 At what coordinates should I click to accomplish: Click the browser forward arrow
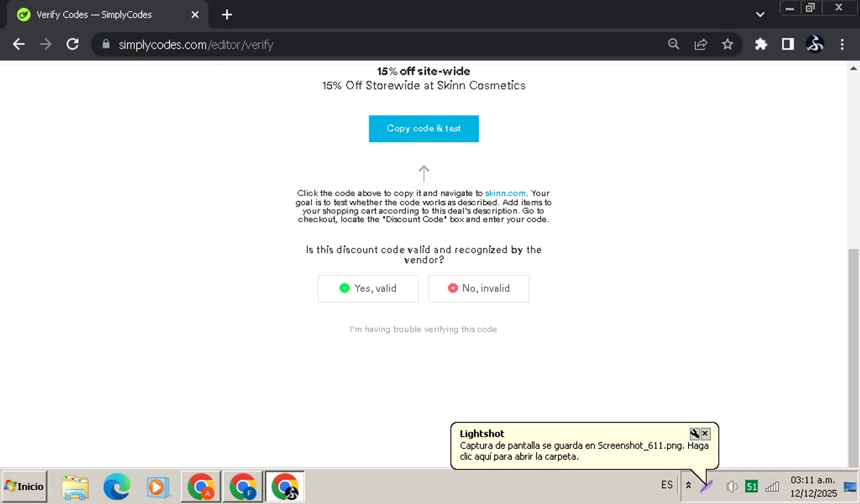point(45,44)
